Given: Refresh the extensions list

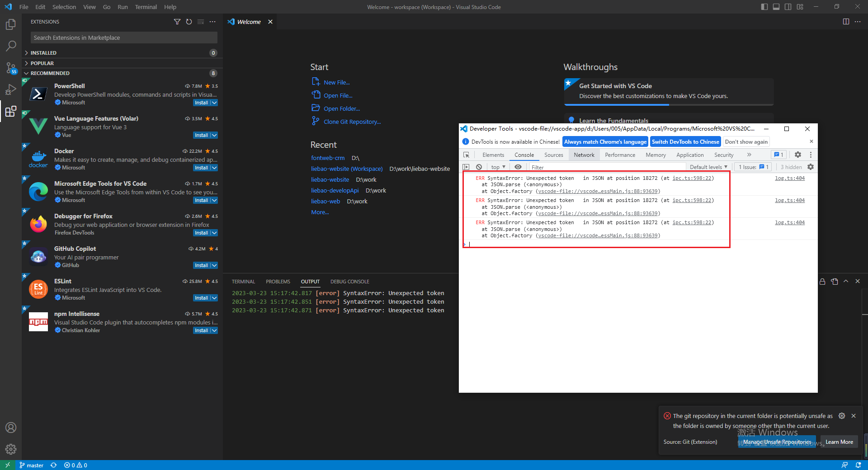Looking at the screenshot, I should tap(189, 22).
